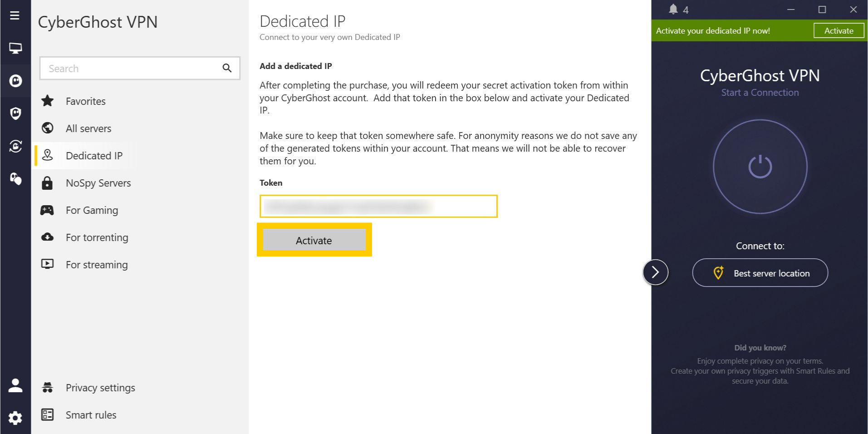Open NoSpy Servers list
The height and width of the screenshot is (434, 868).
coord(98,183)
